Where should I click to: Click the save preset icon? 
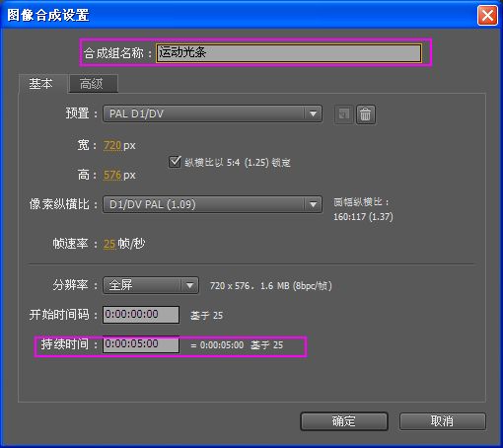click(344, 114)
